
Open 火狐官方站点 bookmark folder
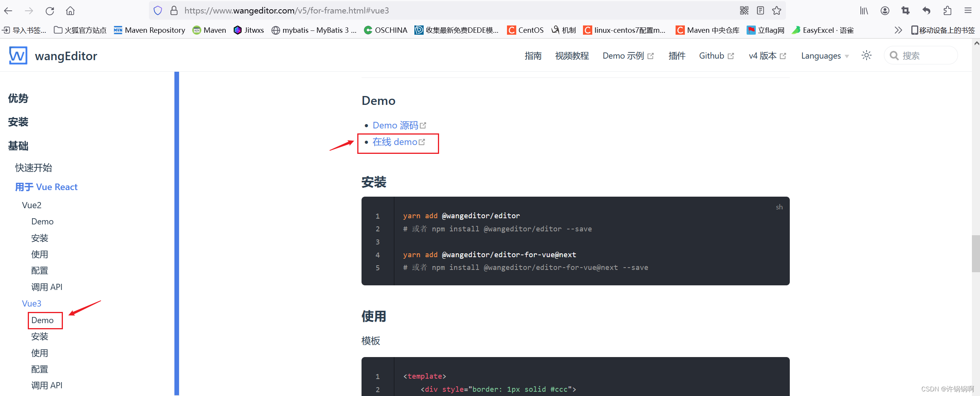80,30
